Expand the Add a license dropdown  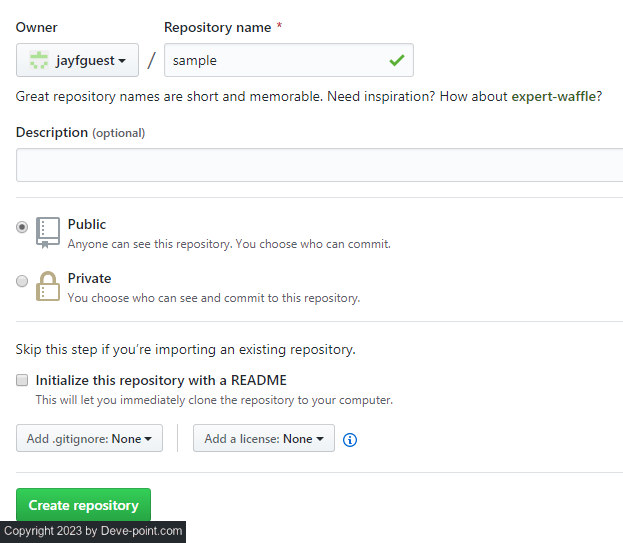click(264, 439)
